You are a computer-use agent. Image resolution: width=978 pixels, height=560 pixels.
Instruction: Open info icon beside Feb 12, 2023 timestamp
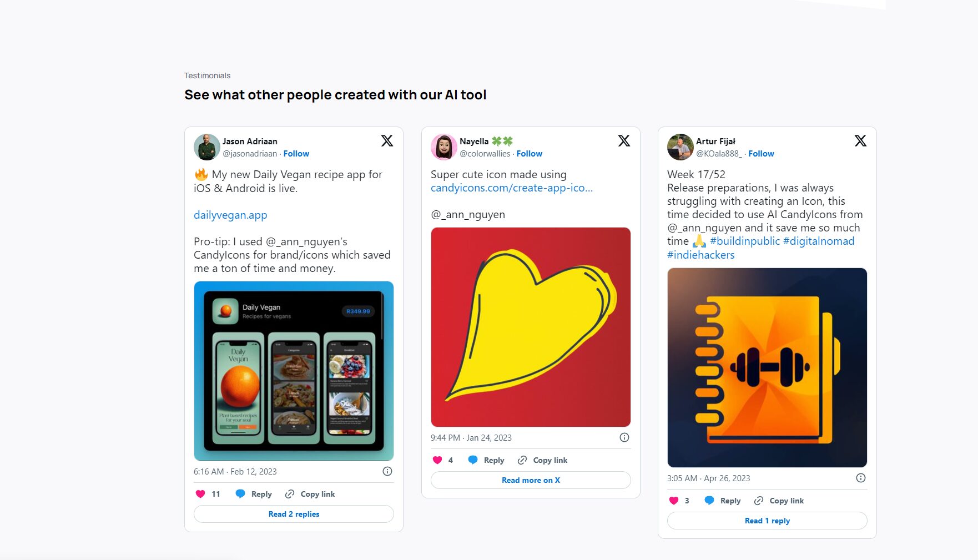[x=387, y=471]
